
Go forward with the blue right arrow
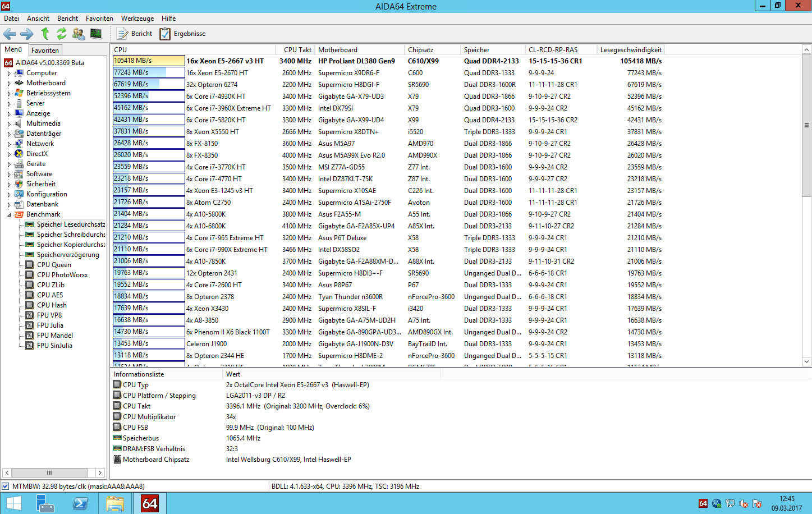[x=26, y=34]
